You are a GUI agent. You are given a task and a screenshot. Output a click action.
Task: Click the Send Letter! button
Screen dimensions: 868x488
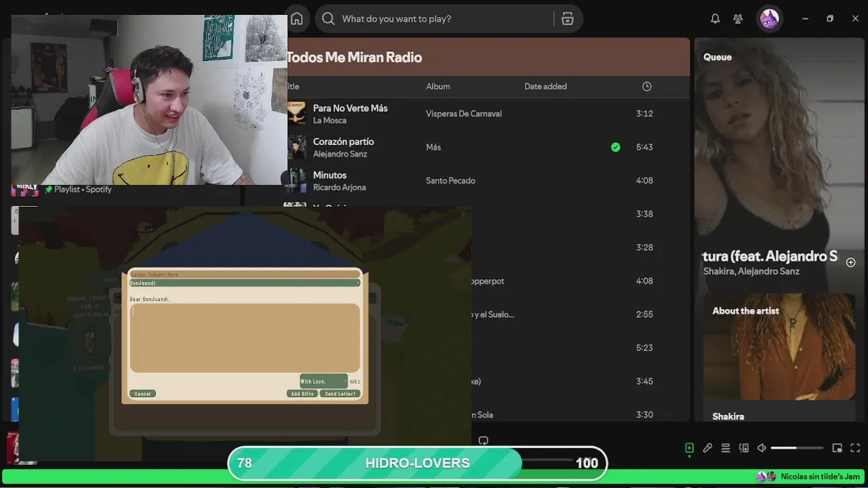(340, 394)
